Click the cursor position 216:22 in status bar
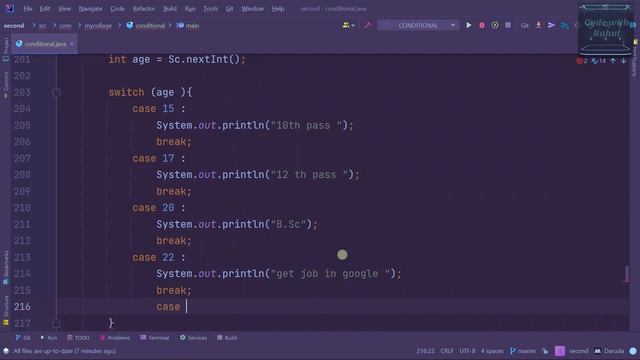This screenshot has width=640, height=360. (425, 351)
